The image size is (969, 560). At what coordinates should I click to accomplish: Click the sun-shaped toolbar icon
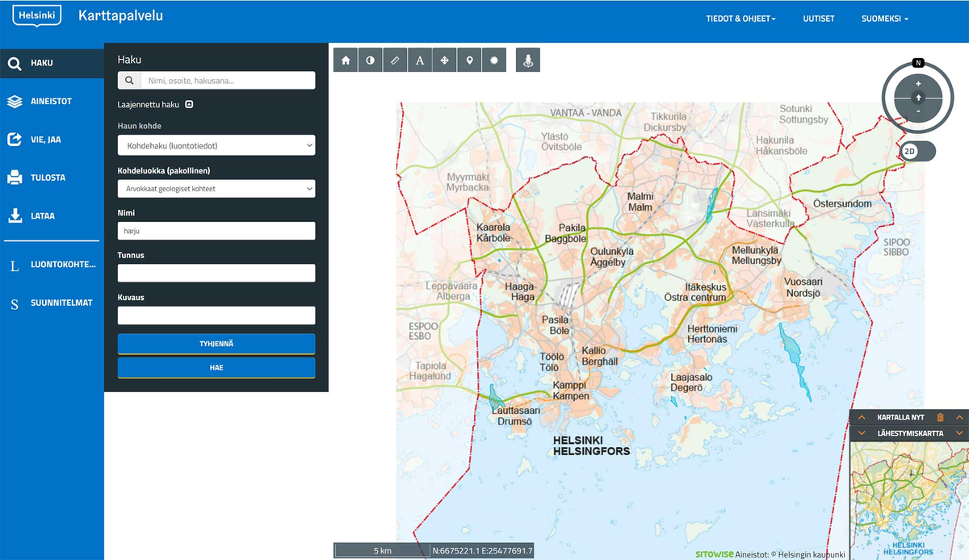coord(493,61)
